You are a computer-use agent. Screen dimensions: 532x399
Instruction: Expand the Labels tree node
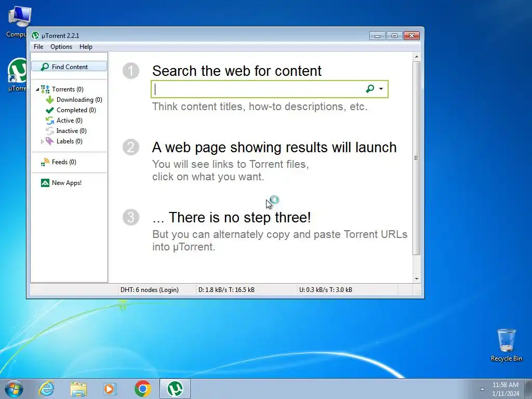pyautogui.click(x=42, y=141)
